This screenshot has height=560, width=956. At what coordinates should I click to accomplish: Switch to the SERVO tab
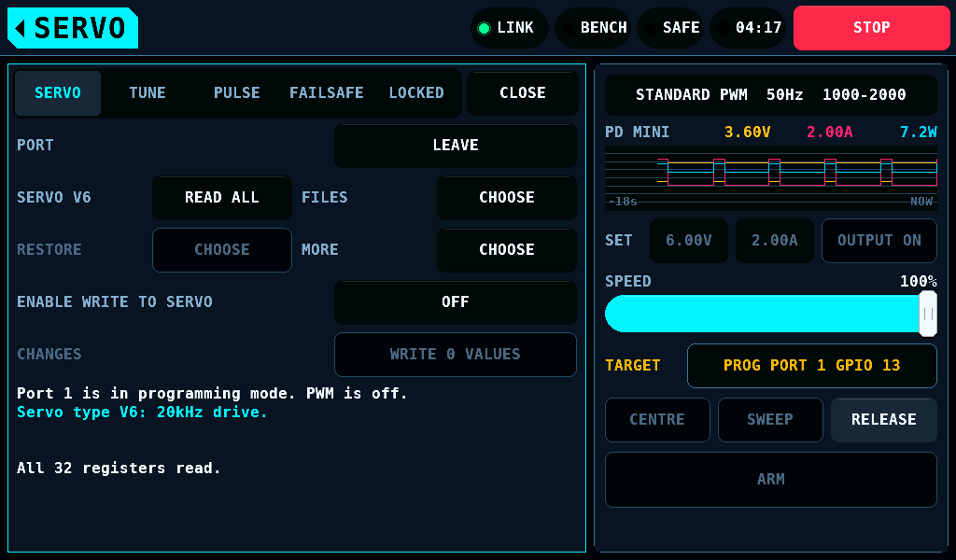coord(58,93)
